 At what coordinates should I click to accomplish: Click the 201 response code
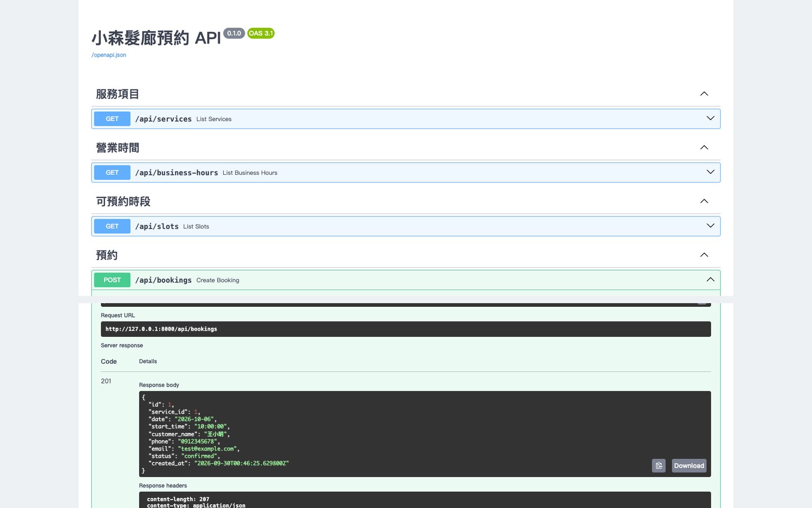[106, 381]
